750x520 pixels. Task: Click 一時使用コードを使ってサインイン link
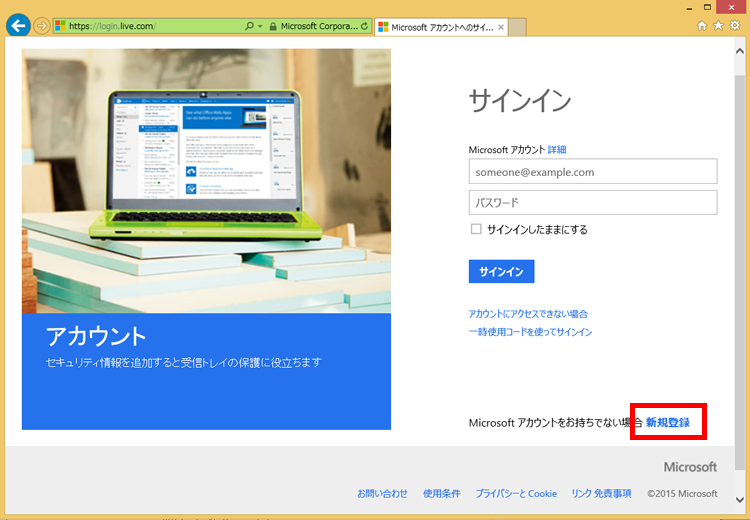coord(530,332)
